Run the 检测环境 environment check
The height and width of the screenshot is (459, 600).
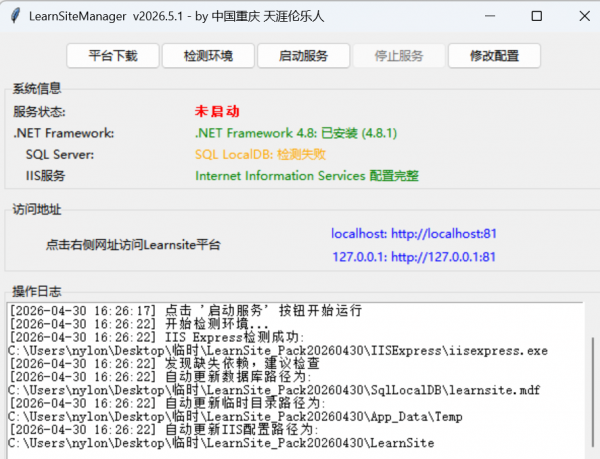[208, 56]
